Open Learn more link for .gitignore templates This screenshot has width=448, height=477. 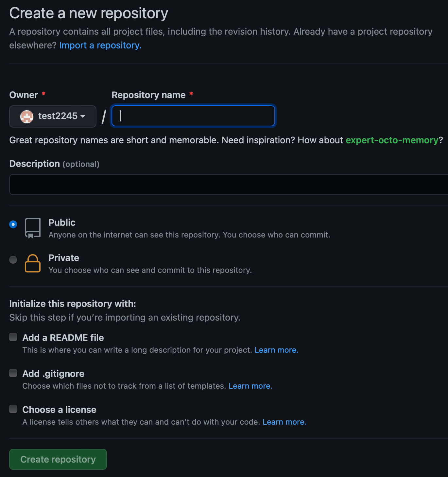250,386
